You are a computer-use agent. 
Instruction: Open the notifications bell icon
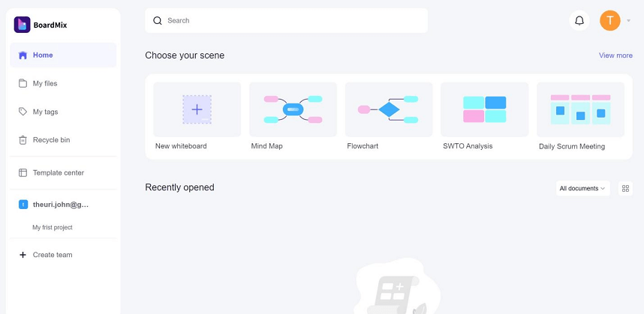click(579, 20)
